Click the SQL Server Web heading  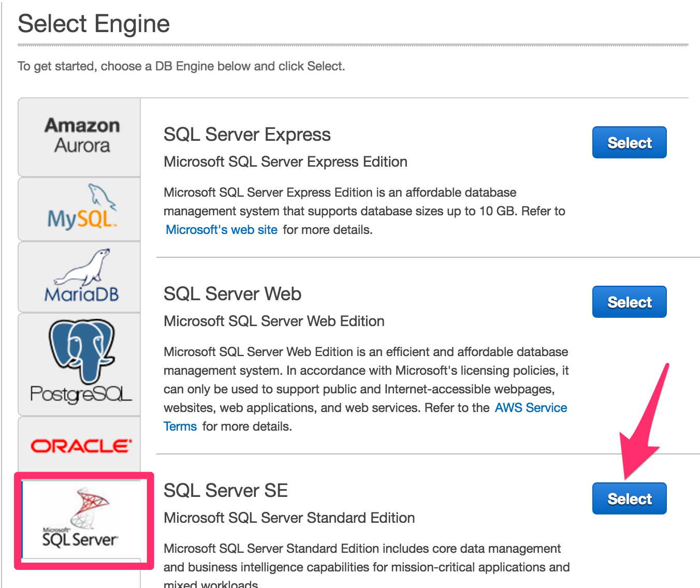tap(232, 293)
